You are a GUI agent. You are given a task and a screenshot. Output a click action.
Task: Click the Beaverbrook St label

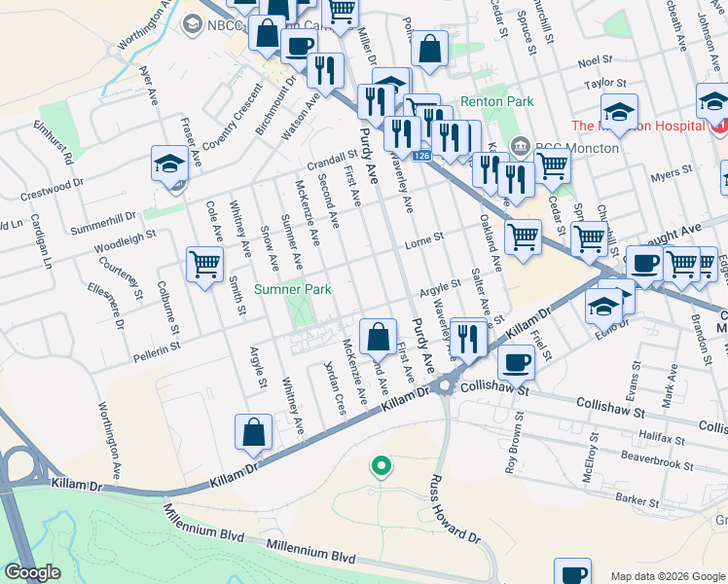pyautogui.click(x=657, y=460)
